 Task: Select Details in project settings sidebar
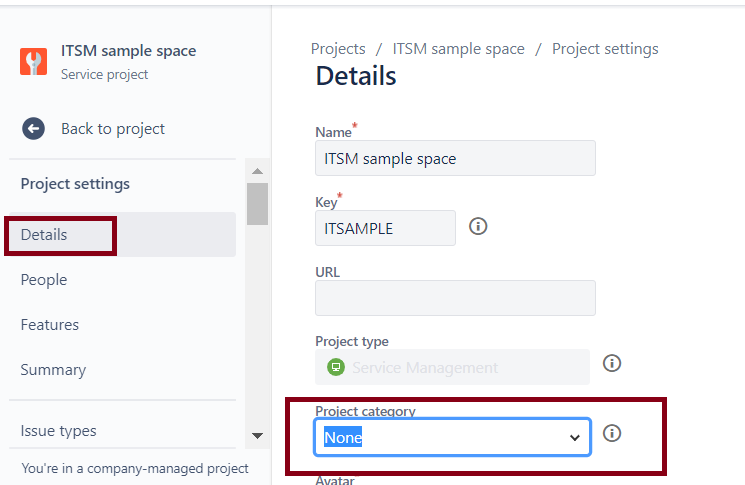44,235
